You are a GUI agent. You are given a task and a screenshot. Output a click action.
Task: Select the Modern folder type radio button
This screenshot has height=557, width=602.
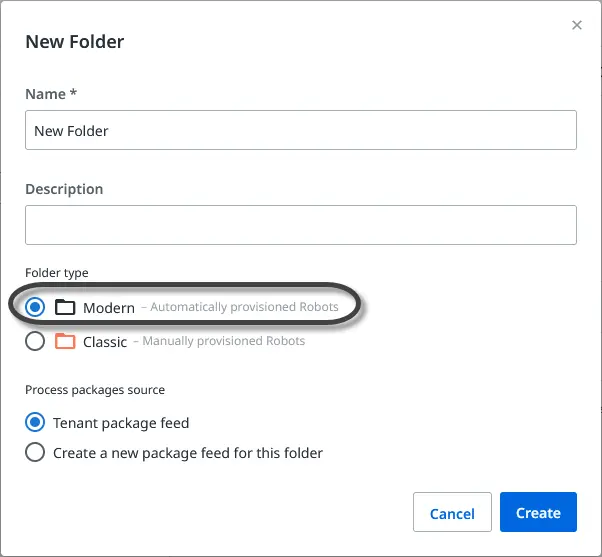point(35,307)
